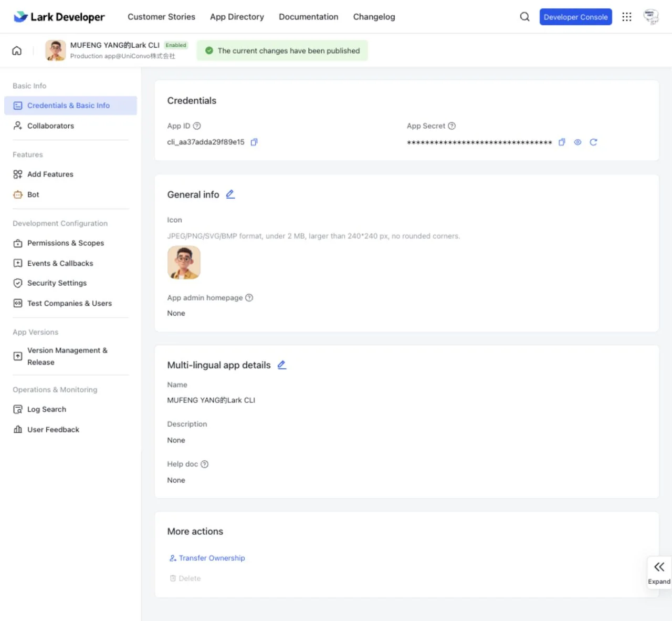Open User Feedback in the sidebar
Viewport: 672px width, 621px height.
click(x=70, y=430)
